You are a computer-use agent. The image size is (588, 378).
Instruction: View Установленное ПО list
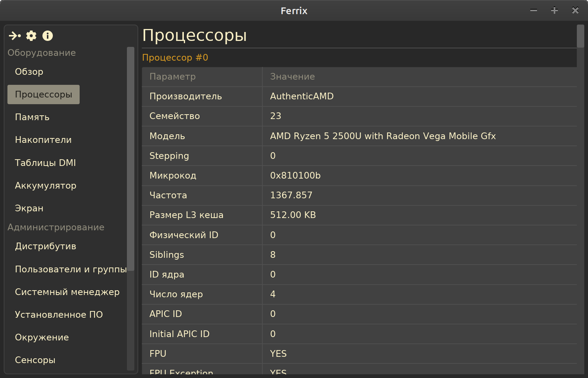click(59, 315)
